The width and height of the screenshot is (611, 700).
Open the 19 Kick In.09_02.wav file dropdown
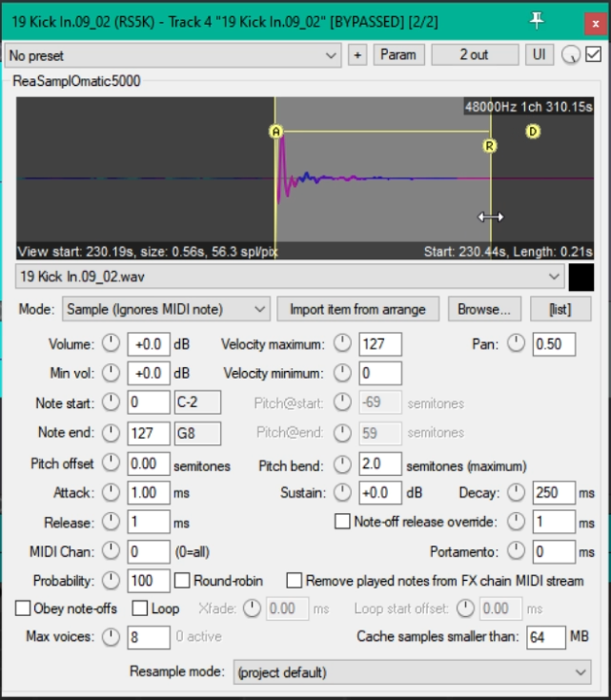click(290, 277)
